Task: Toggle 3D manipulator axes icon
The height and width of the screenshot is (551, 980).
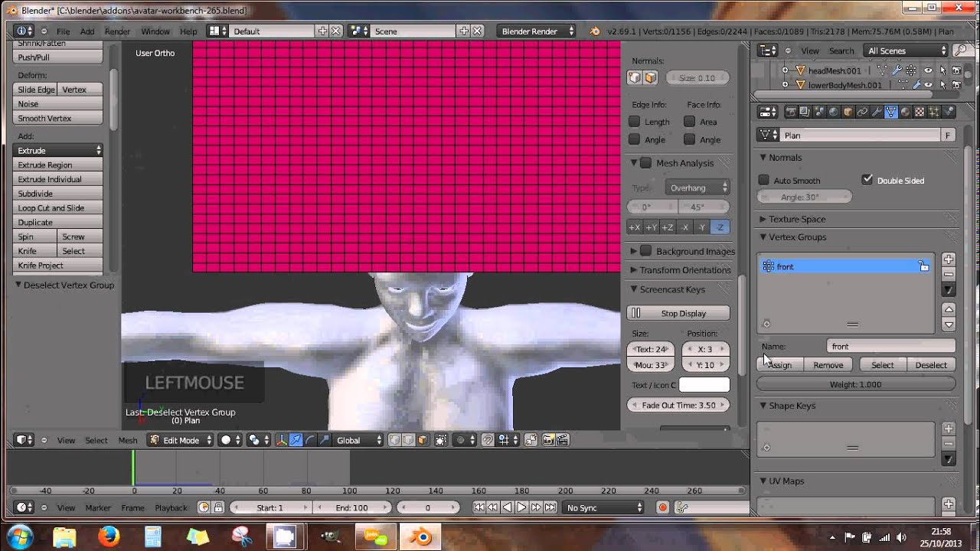Action: click(x=281, y=440)
